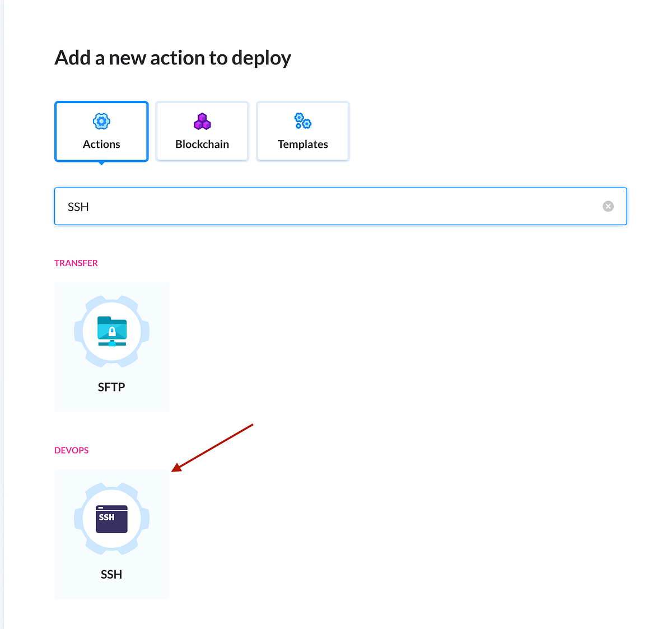This screenshot has height=629, width=672.
Task: Click the TRANSFER section label
Action: click(x=76, y=263)
